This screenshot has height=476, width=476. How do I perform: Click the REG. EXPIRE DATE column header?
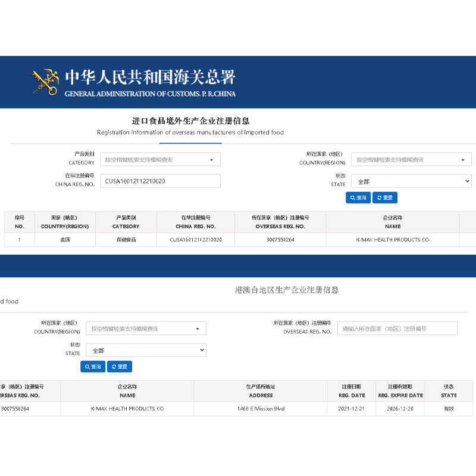coord(400,391)
